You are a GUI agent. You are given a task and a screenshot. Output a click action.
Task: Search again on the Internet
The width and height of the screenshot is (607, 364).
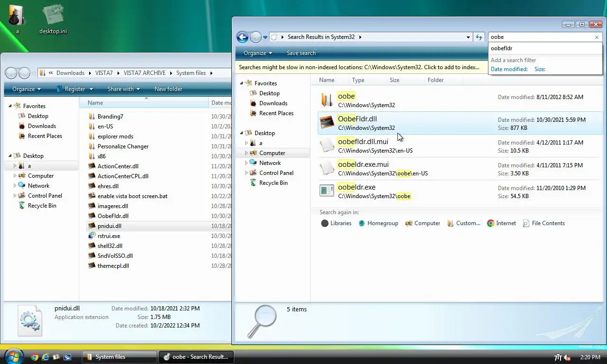pyautogui.click(x=501, y=223)
